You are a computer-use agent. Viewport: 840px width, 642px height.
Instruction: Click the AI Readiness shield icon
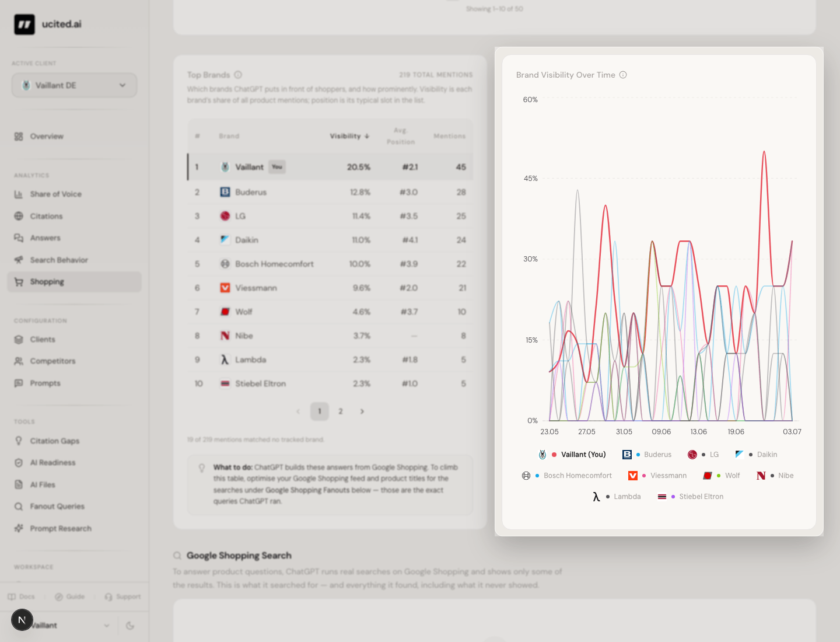19,463
